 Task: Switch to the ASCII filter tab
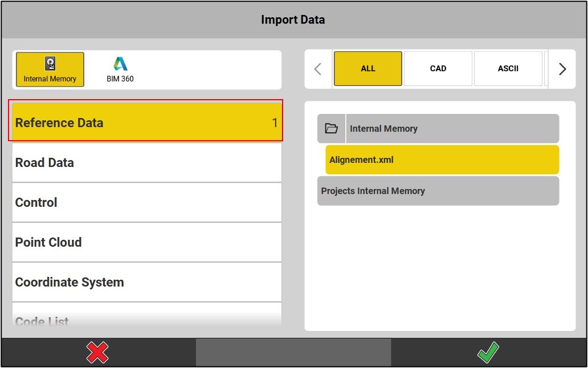click(508, 68)
